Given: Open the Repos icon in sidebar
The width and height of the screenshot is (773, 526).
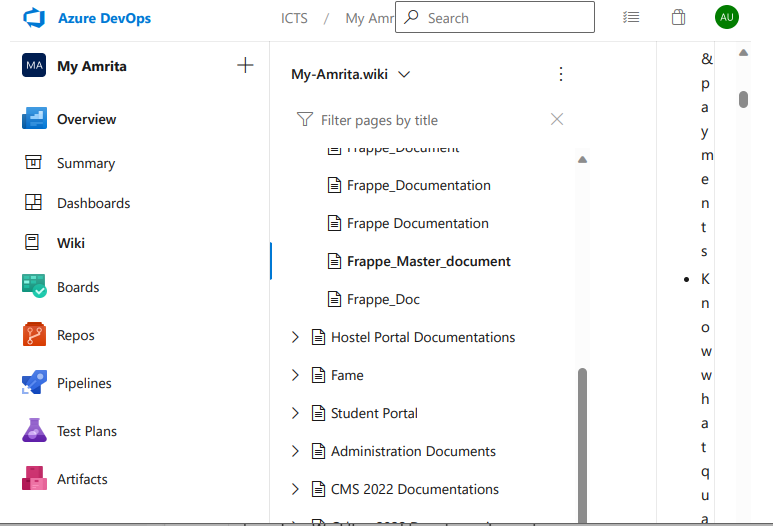Looking at the screenshot, I should click(x=34, y=335).
